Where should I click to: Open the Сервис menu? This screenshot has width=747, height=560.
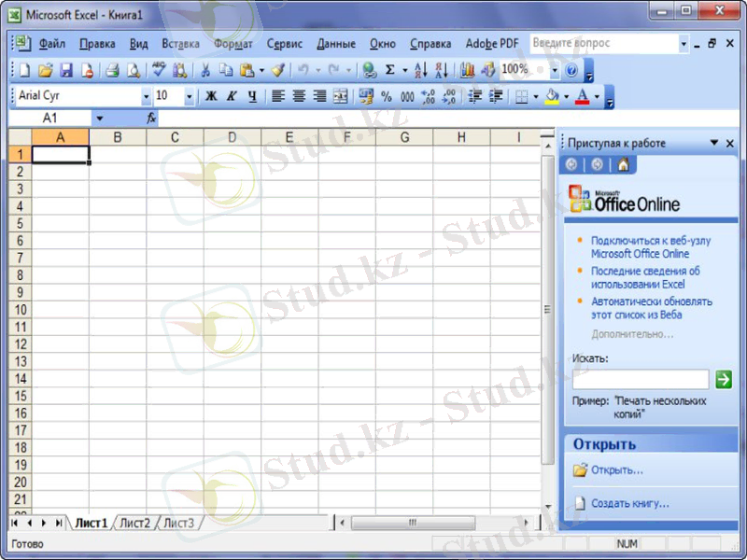click(x=285, y=43)
